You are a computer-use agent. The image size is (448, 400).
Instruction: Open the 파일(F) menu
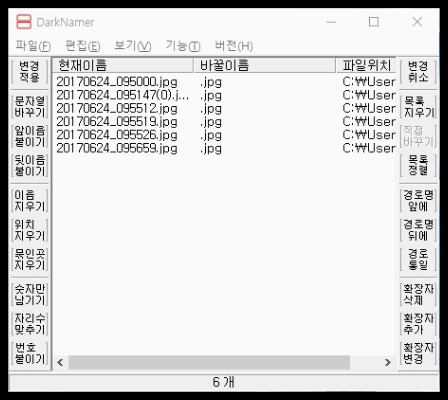[33, 46]
